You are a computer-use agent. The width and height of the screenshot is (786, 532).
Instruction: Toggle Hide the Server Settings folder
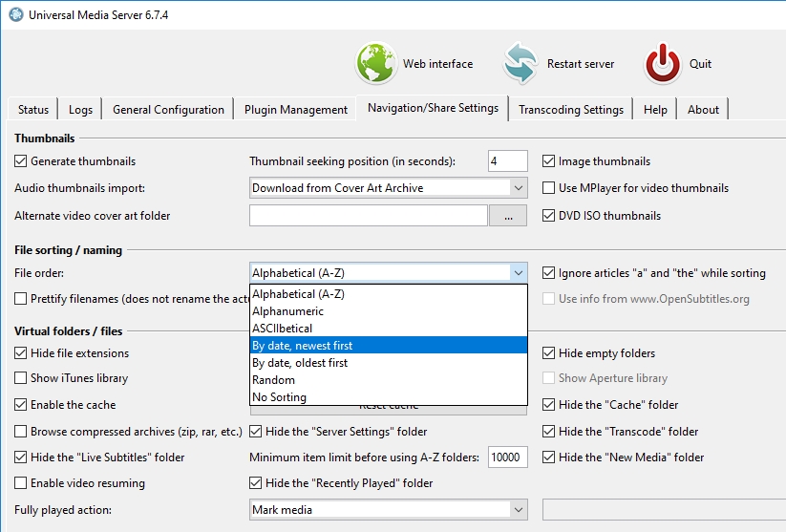[x=256, y=431]
